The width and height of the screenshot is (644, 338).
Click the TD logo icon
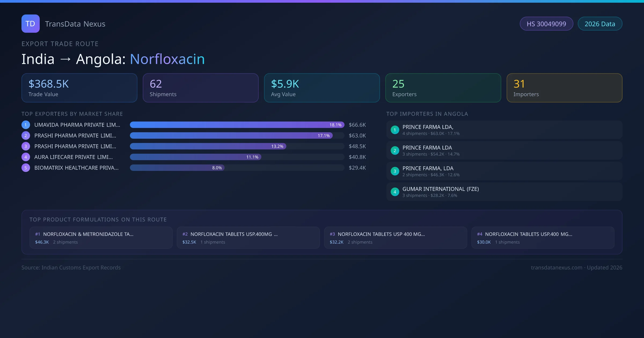point(30,24)
